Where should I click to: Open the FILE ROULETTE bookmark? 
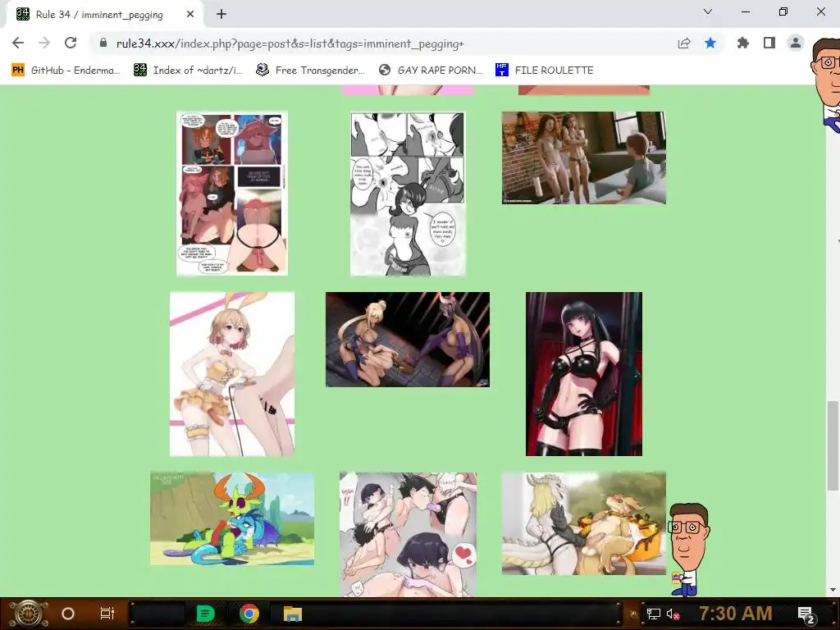coord(545,71)
